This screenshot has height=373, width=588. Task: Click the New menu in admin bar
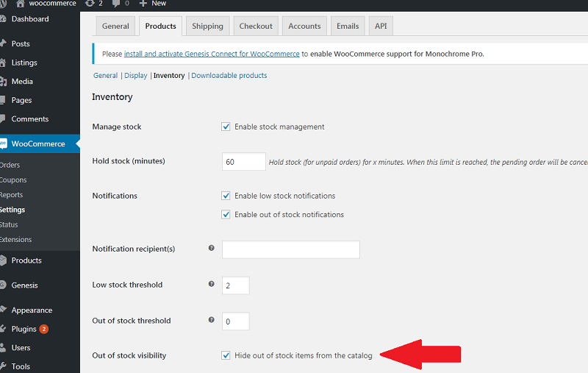(159, 4)
